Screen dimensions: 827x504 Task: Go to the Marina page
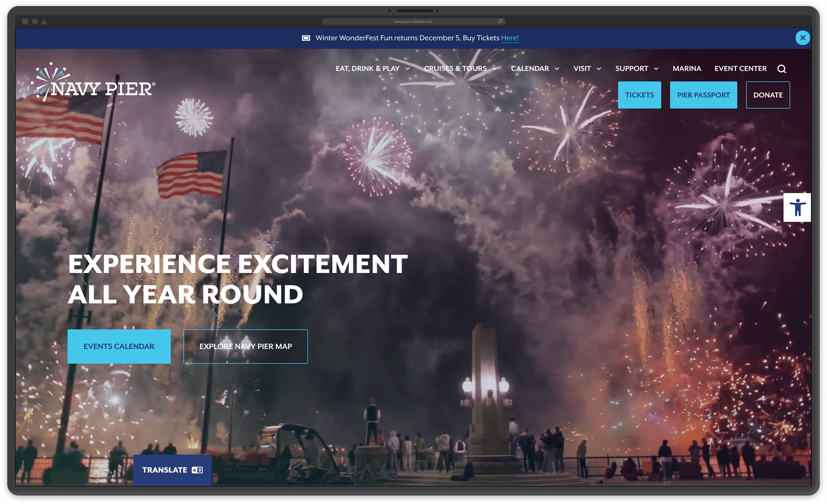687,69
